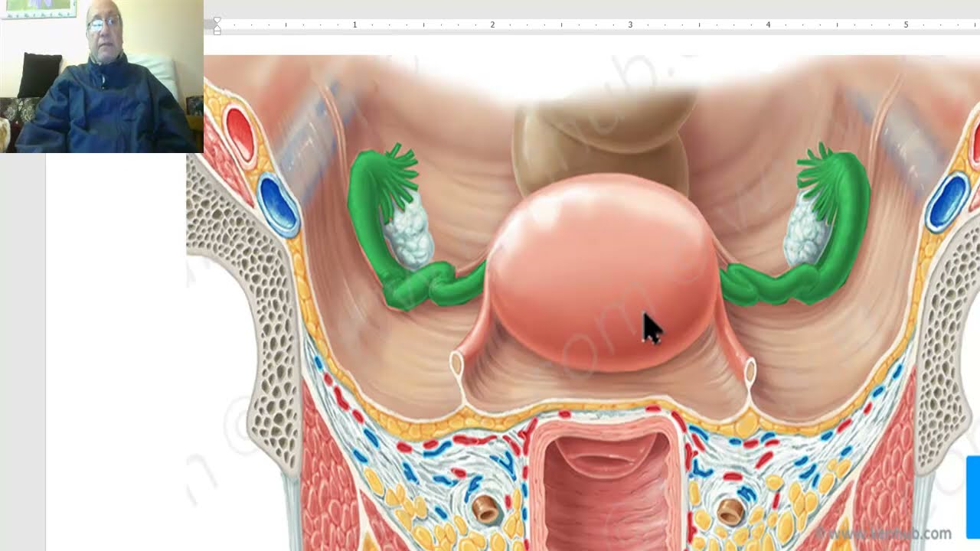Click the presenter webcam video overlay
The height and width of the screenshot is (551, 980).
coord(102,77)
